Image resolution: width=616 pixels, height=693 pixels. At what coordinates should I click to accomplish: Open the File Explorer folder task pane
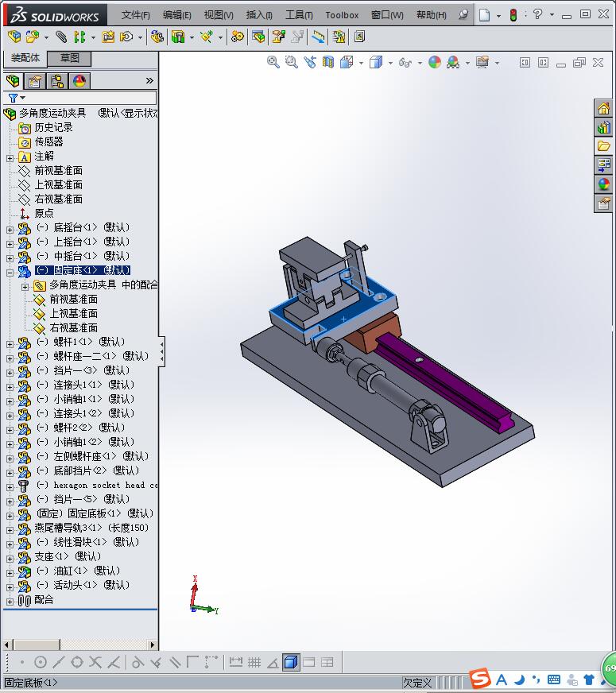coord(603,146)
